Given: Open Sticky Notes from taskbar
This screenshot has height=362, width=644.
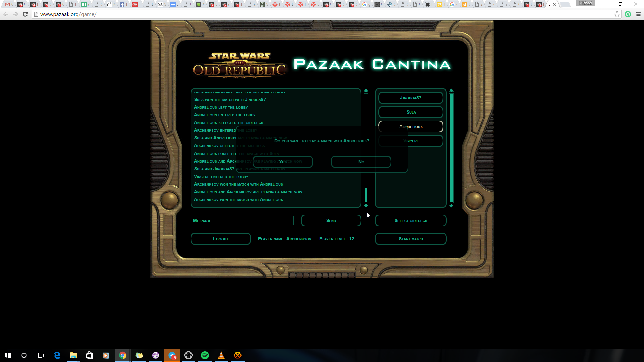Looking at the screenshot, I should click(139, 355).
